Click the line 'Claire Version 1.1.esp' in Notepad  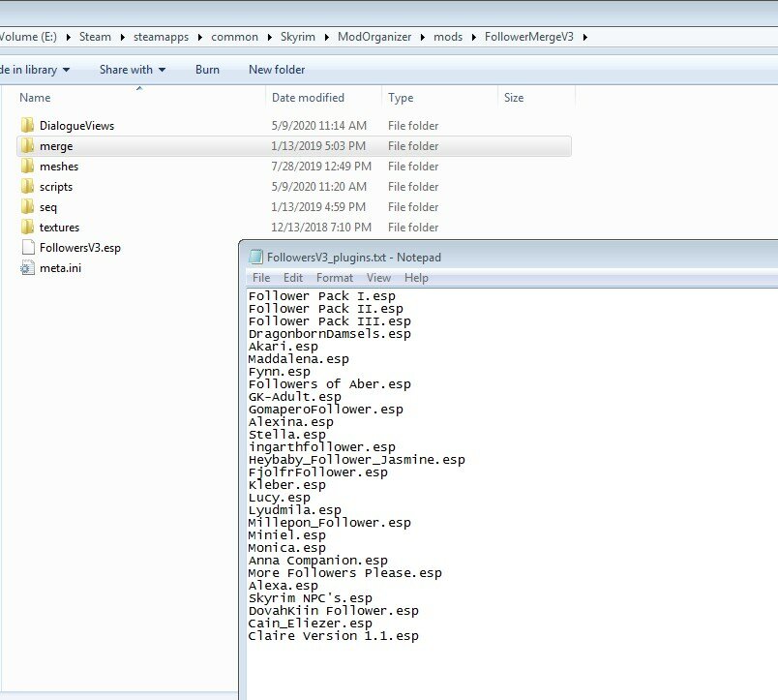coord(334,636)
